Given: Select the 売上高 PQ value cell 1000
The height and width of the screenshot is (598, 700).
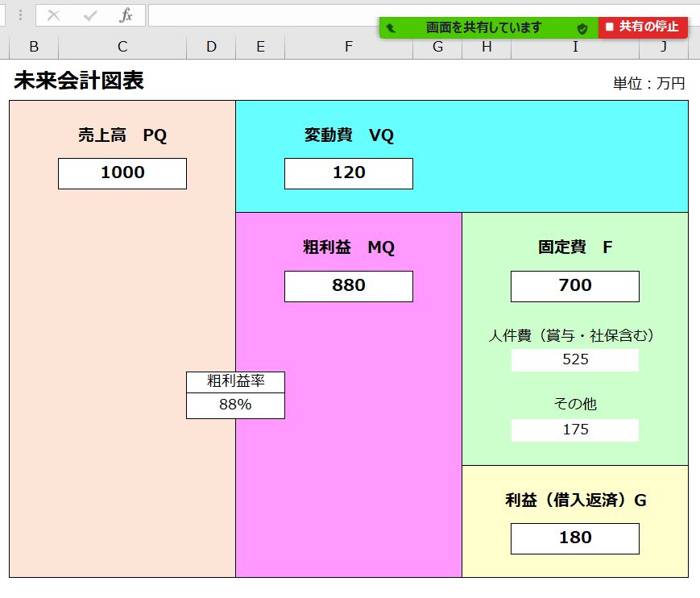Looking at the screenshot, I should tap(122, 173).
